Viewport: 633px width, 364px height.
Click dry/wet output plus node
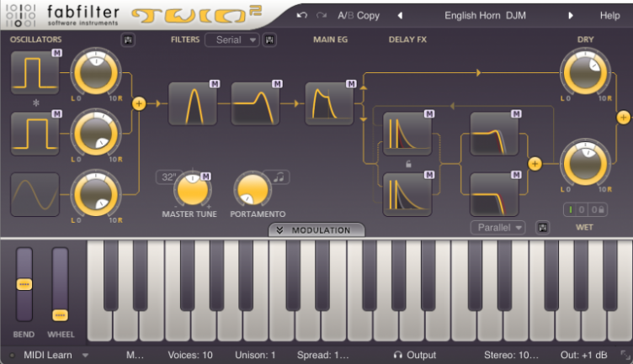623,118
